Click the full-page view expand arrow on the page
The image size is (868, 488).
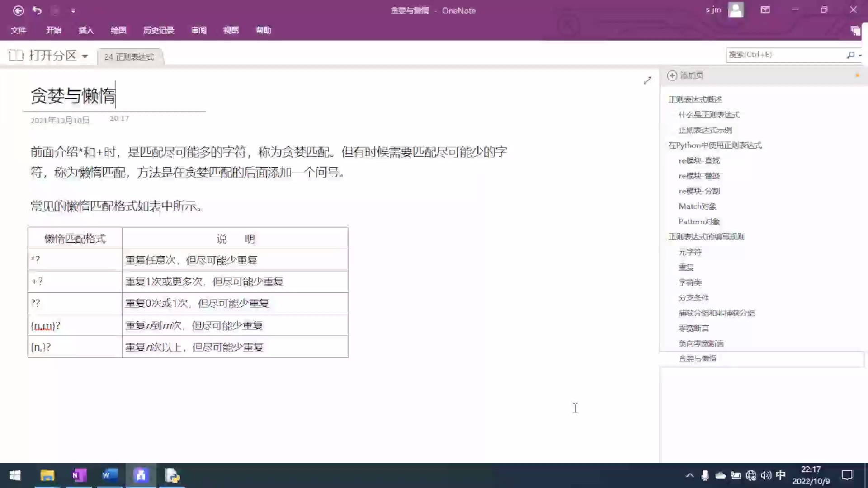pos(647,80)
